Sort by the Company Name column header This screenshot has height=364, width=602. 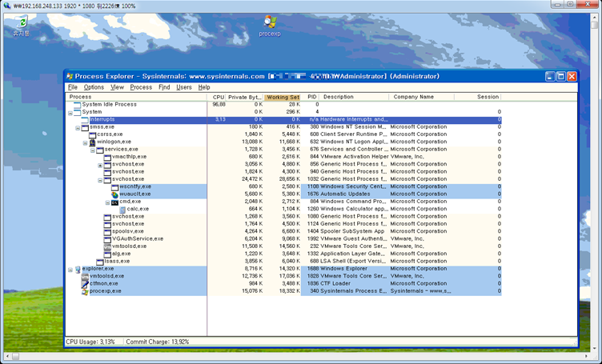(422, 97)
